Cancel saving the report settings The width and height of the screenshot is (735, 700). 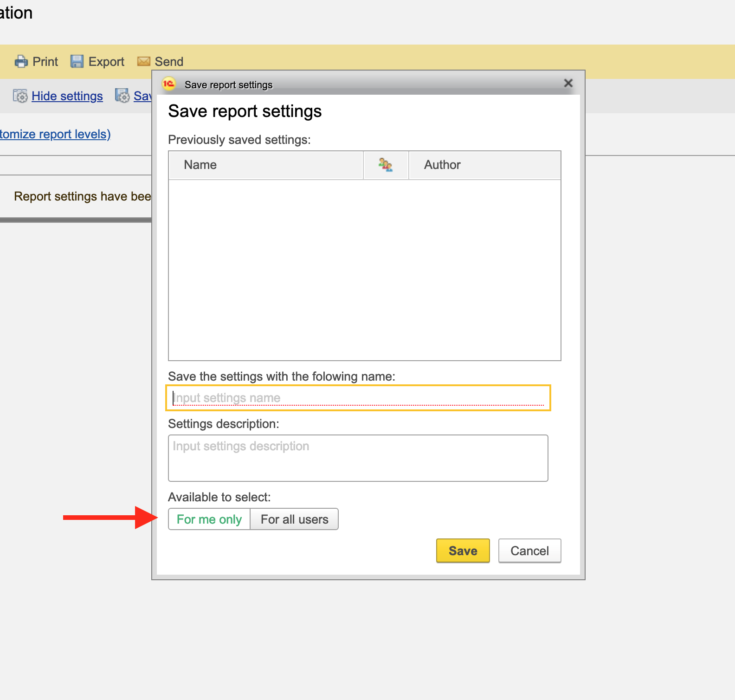(x=530, y=551)
